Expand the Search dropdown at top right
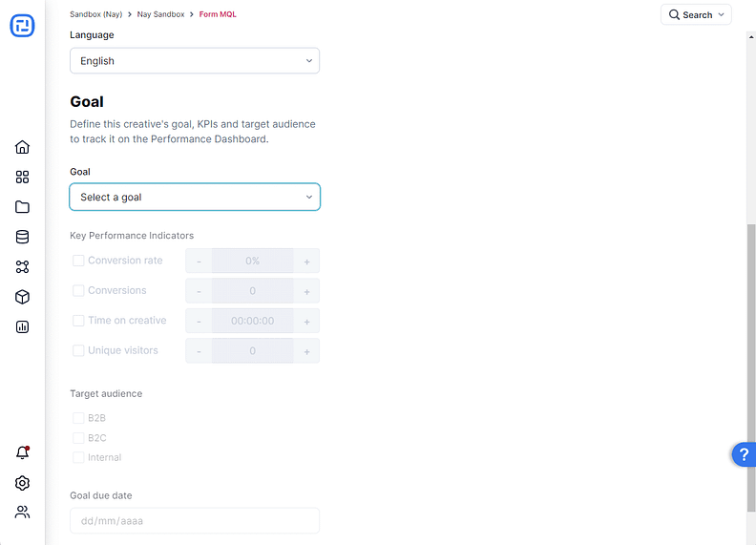This screenshot has width=756, height=545. point(696,14)
